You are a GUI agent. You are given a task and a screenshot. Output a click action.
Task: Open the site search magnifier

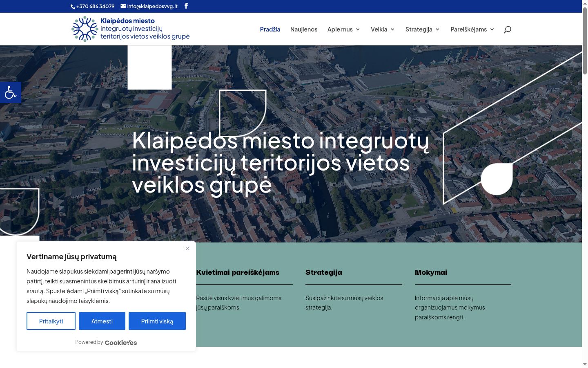coord(508,29)
